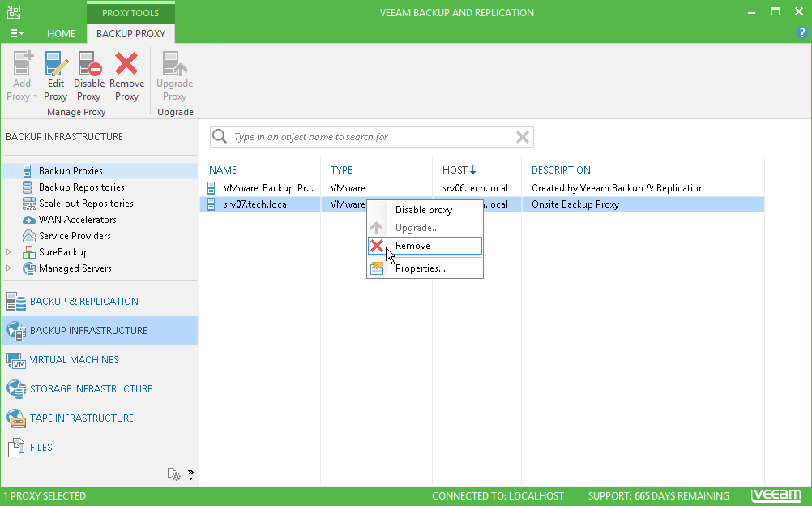Sort by the NAME column header
The height and width of the screenshot is (506, 812).
(223, 170)
